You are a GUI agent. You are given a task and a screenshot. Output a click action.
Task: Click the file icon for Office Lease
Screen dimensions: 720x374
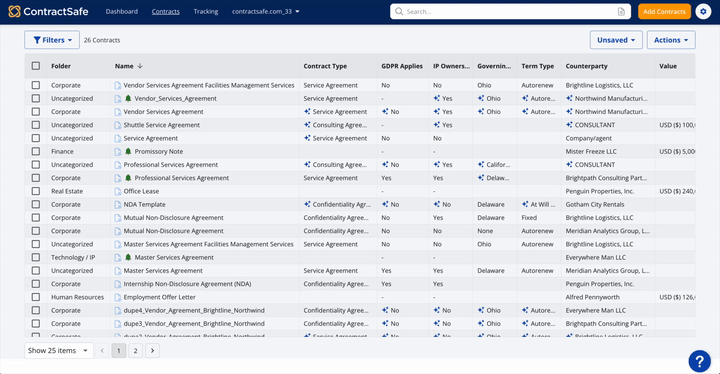coord(118,191)
